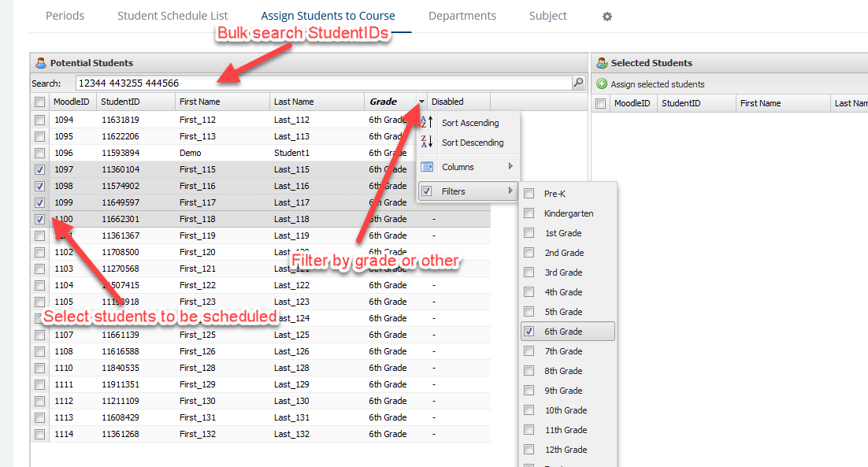Click the Selected Students panel icon
This screenshot has height=467, width=868.
(x=602, y=63)
